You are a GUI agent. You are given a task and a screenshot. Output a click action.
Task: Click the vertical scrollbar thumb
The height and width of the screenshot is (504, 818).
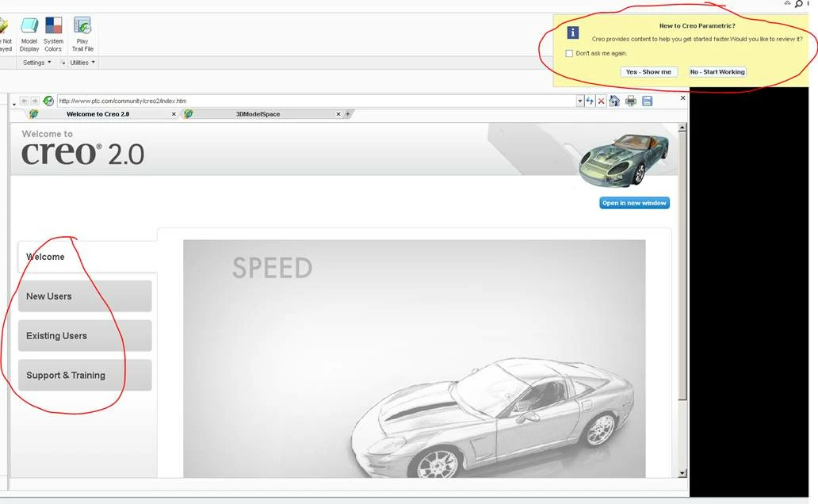point(682,266)
